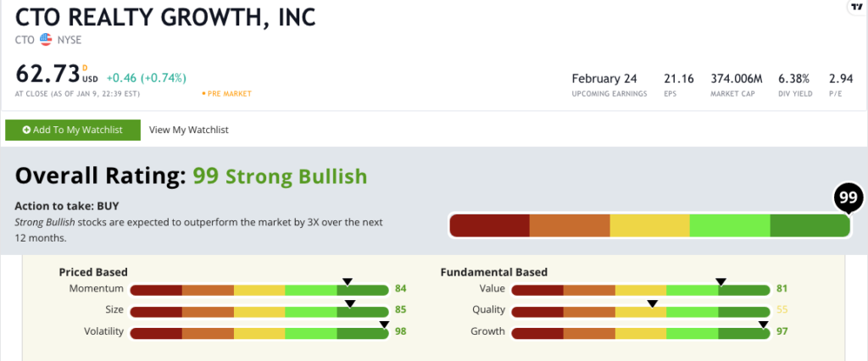Click the TradingView logo icon
The height and width of the screenshot is (361, 868).
[856, 7]
